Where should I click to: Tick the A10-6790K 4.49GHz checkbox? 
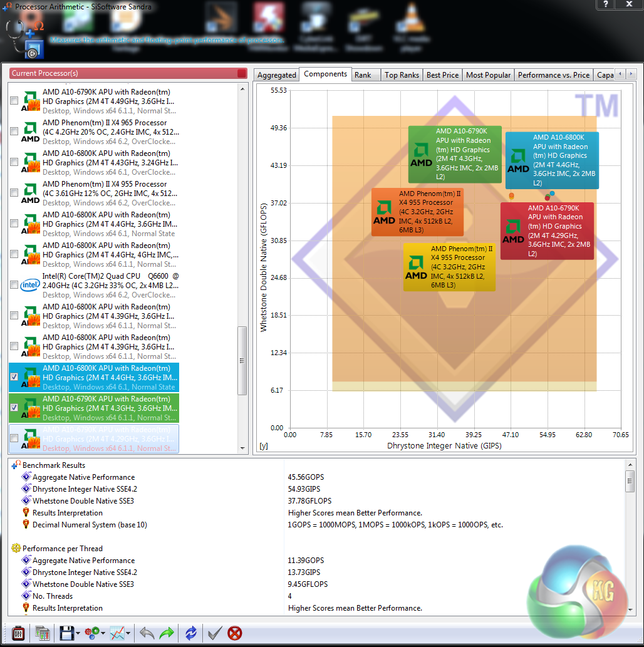(x=14, y=100)
